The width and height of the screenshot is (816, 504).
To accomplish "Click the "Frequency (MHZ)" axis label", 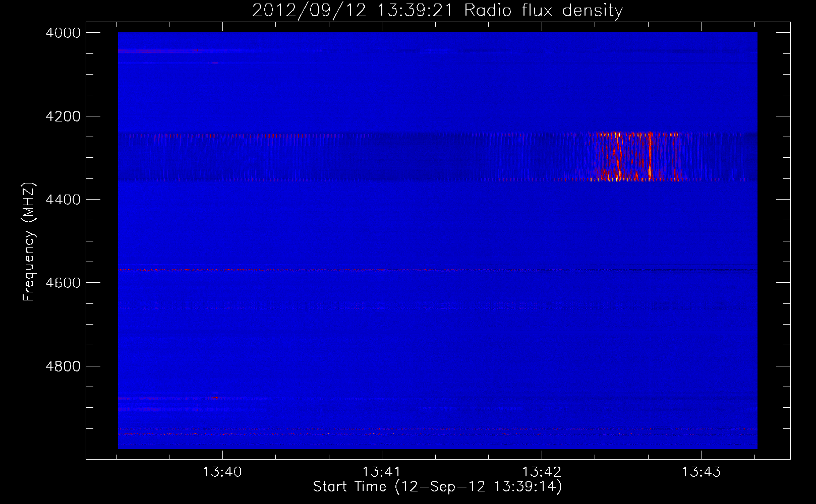I will coord(29,242).
